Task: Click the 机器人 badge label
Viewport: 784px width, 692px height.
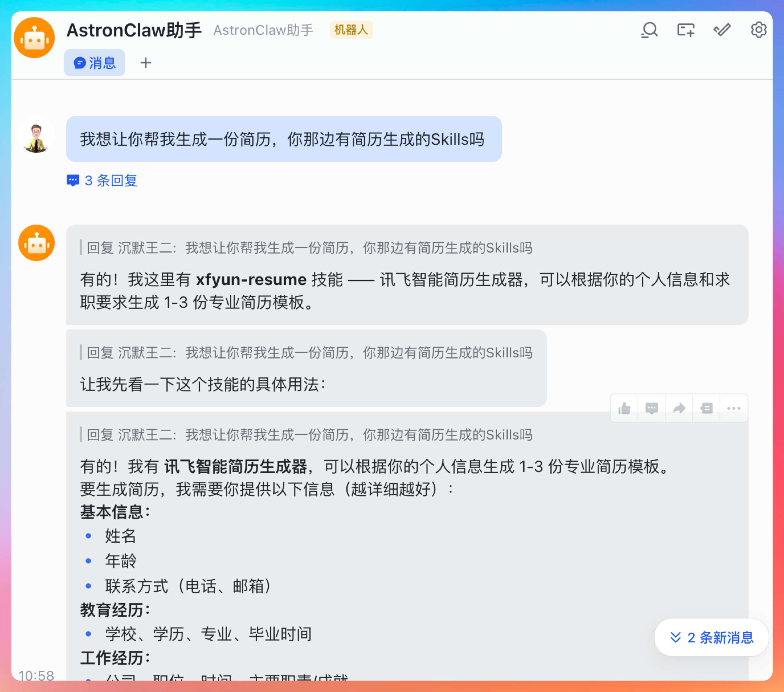Action: point(351,30)
